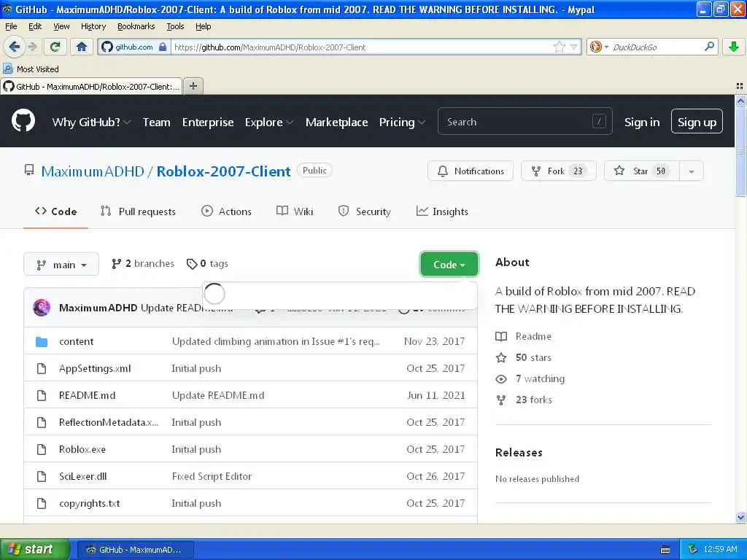Open the Tools menu
Image resolution: width=747 pixels, height=560 pixels.
click(175, 26)
